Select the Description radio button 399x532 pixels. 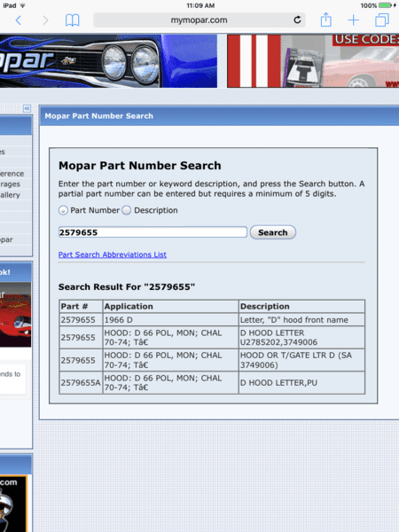[x=127, y=210]
